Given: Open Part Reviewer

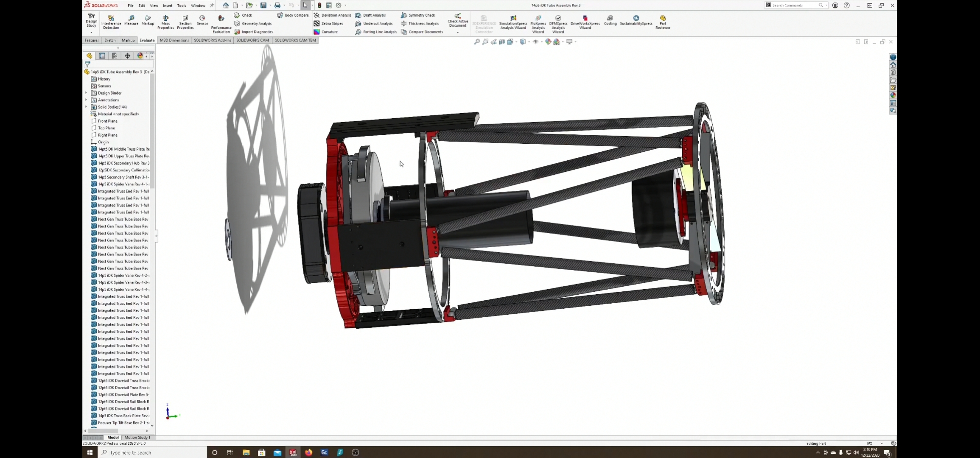Looking at the screenshot, I should (663, 22).
